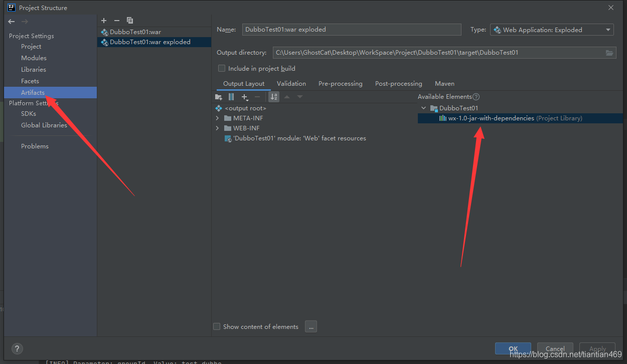Move element down in output layout
Screen dimensions: 627x364
coord(300,97)
